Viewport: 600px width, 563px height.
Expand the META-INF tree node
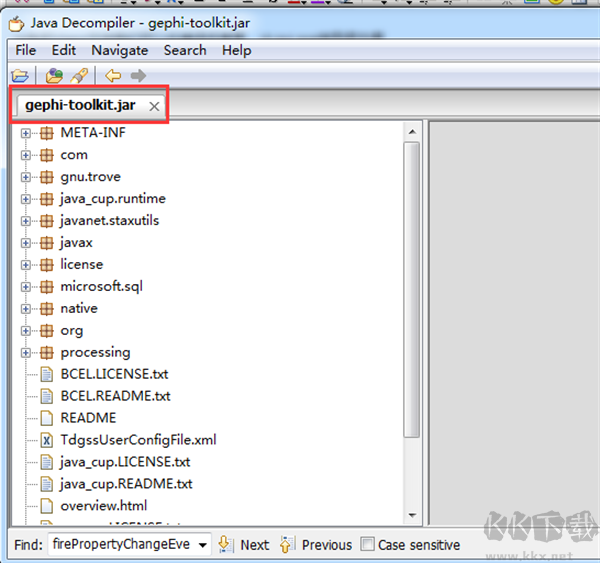[x=26, y=133]
